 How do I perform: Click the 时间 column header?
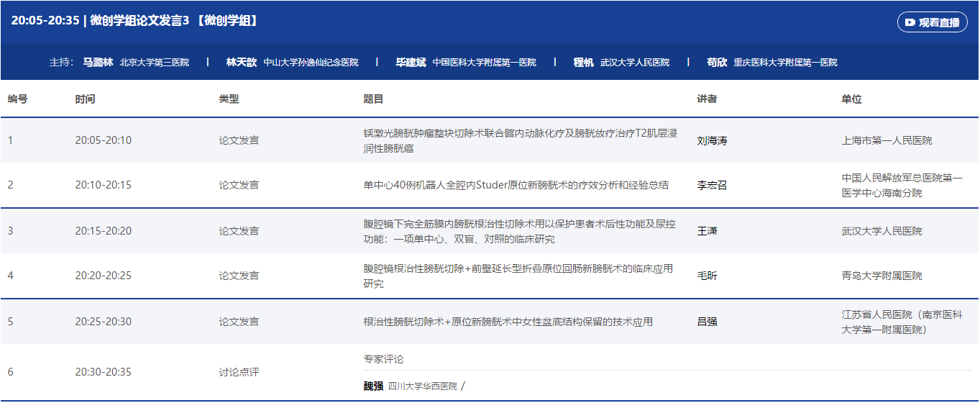pyautogui.click(x=85, y=99)
